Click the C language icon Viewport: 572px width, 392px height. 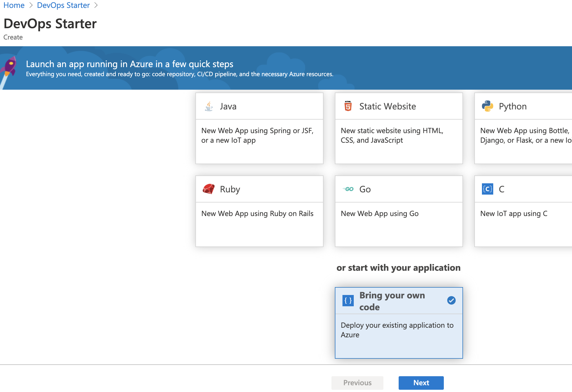click(x=487, y=189)
